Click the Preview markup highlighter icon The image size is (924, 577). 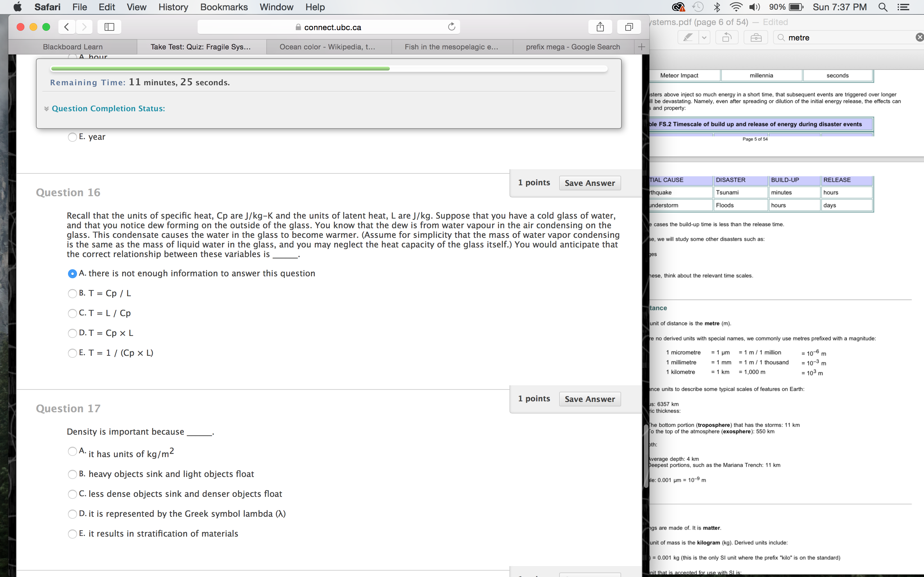688,38
